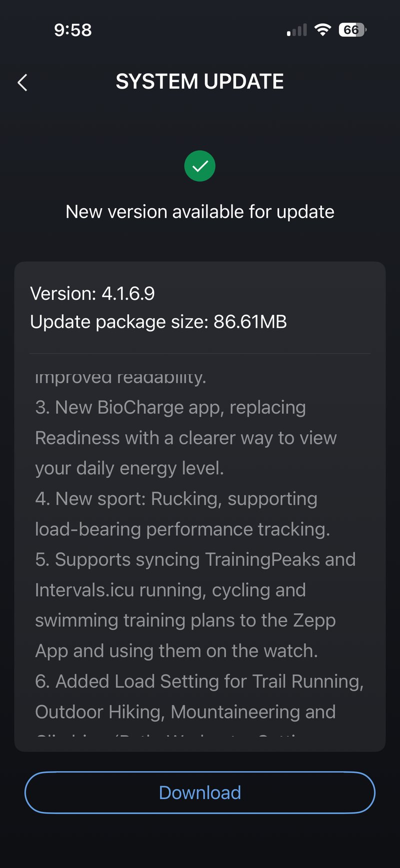Image resolution: width=400 pixels, height=868 pixels.
Task: Tap the battery indicator showing 66
Action: (x=351, y=30)
